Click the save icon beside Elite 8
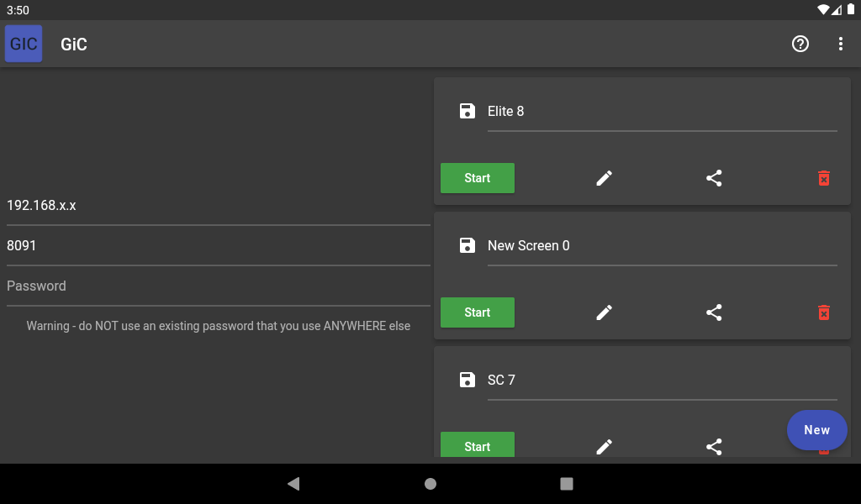This screenshot has width=861, height=504. point(467,110)
